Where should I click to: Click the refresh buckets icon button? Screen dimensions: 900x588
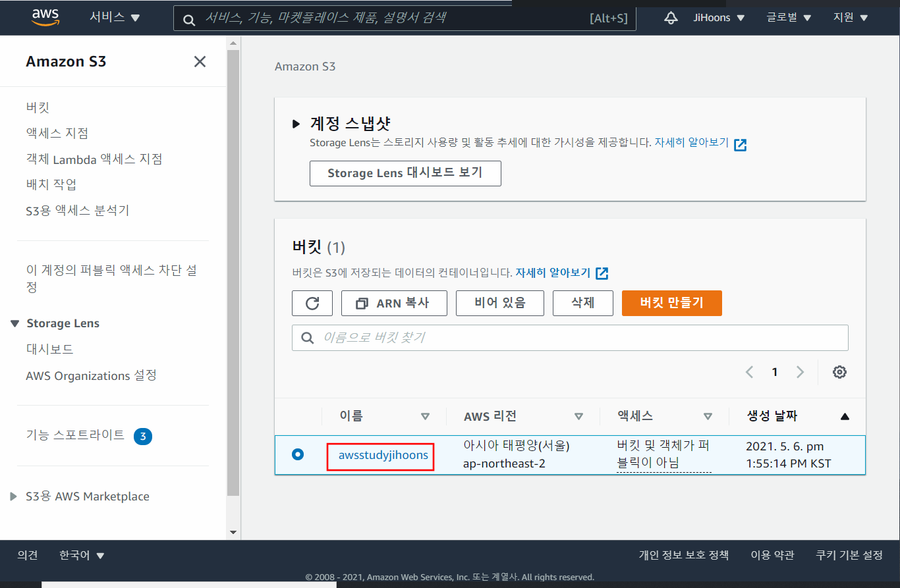(x=312, y=303)
